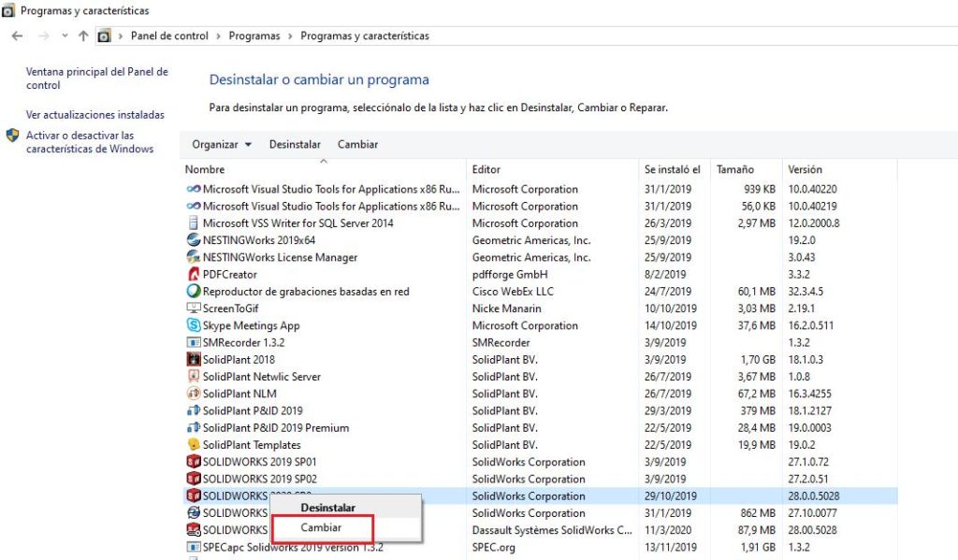Screen dimensions: 958x560
Task: Select the SMRecorder 1.3.2 icon
Action: 194,342
